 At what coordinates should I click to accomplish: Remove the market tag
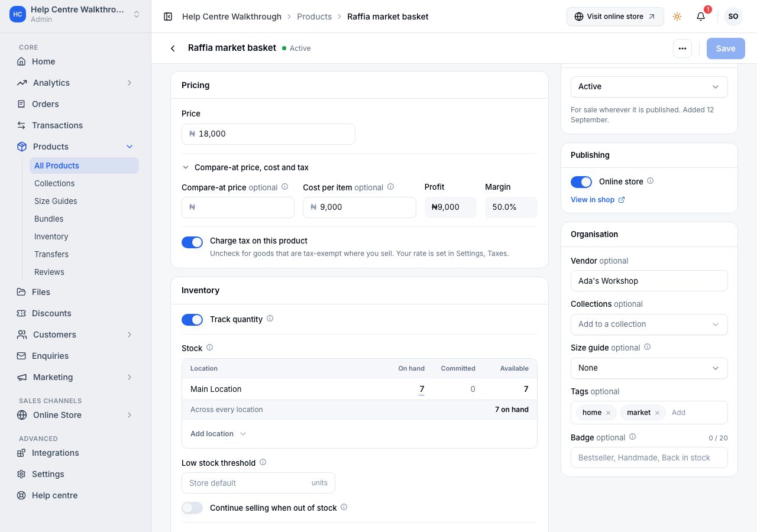657,413
